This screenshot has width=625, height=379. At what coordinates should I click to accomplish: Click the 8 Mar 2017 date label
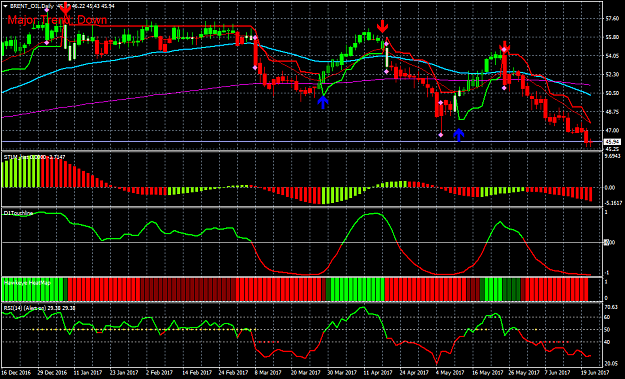point(267,373)
